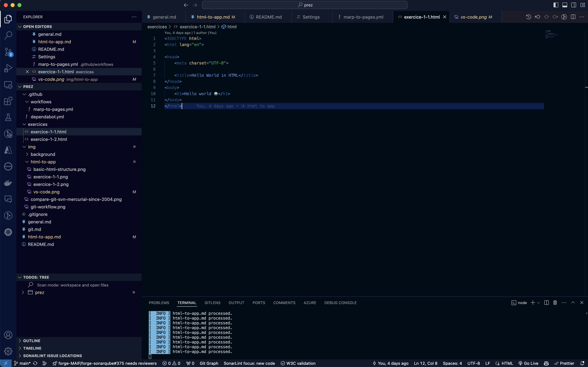Create a new terminal with plus icon

pyautogui.click(x=533, y=303)
